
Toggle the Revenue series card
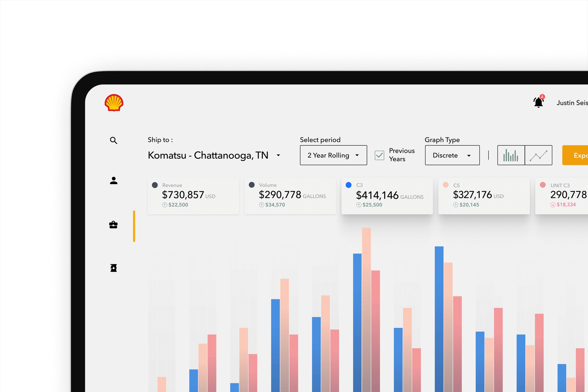click(193, 196)
